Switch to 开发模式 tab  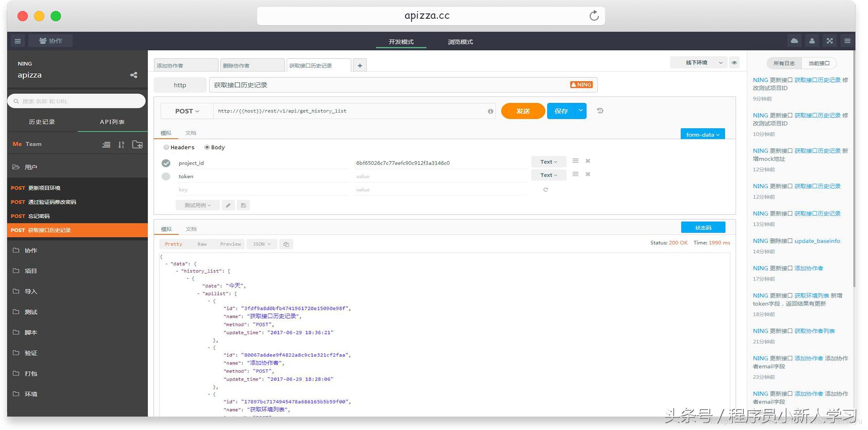(x=401, y=42)
